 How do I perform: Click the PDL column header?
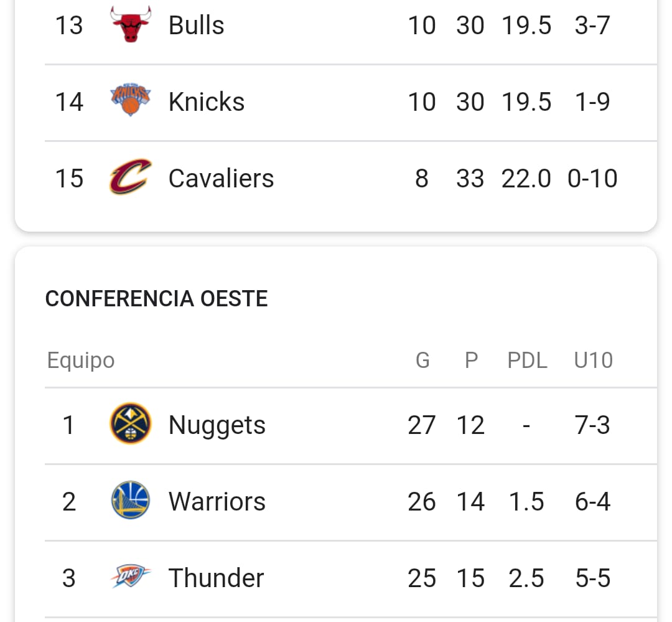[527, 360]
